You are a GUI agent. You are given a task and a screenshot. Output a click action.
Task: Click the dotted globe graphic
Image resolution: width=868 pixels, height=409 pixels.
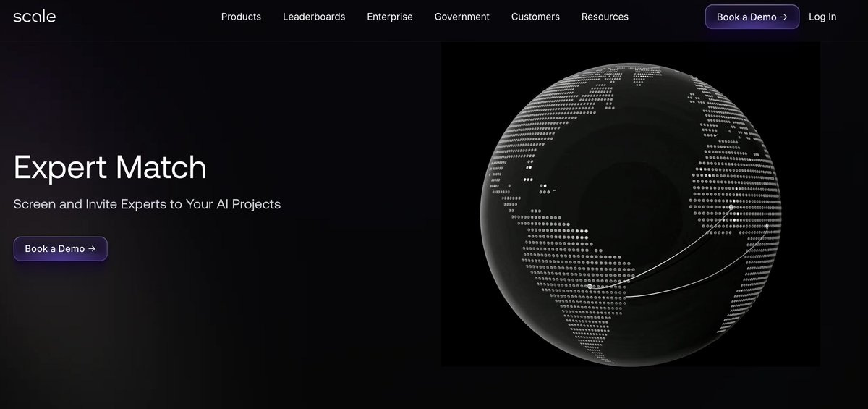631,214
